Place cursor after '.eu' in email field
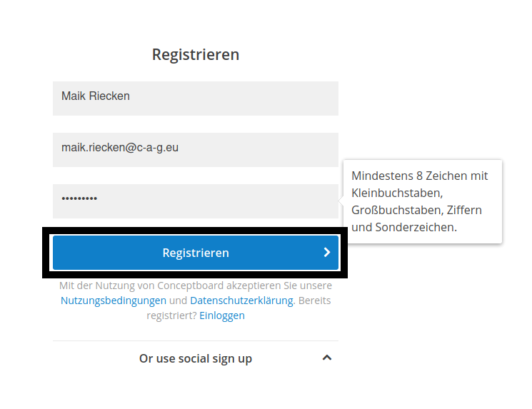 tap(179, 148)
